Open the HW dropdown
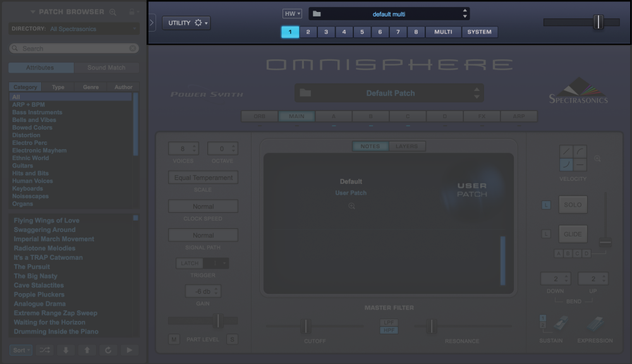This screenshot has width=632, height=364. 292,14
